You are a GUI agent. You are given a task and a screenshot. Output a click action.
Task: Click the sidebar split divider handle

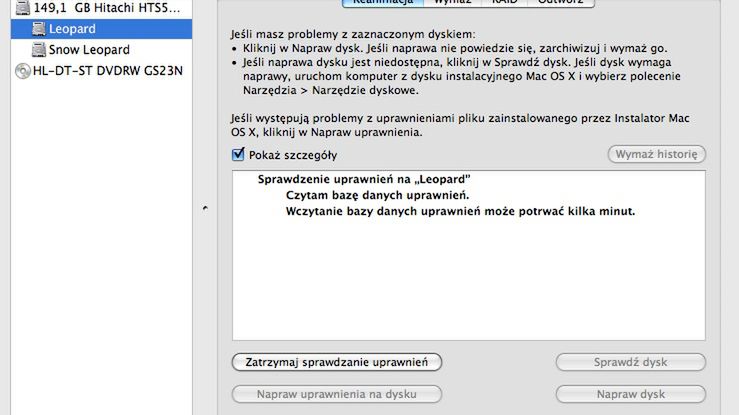(x=205, y=208)
